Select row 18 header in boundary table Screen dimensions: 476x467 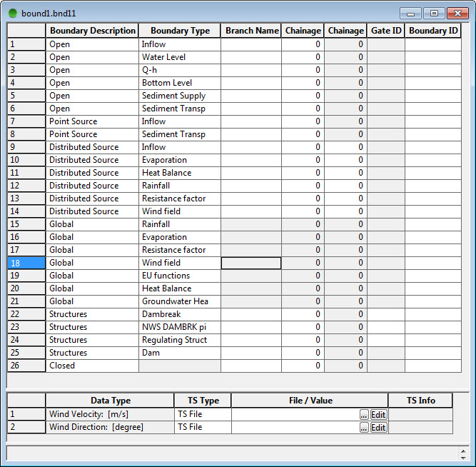tap(26, 263)
